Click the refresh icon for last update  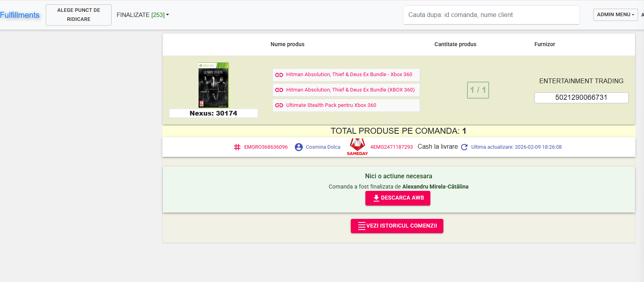click(x=464, y=147)
